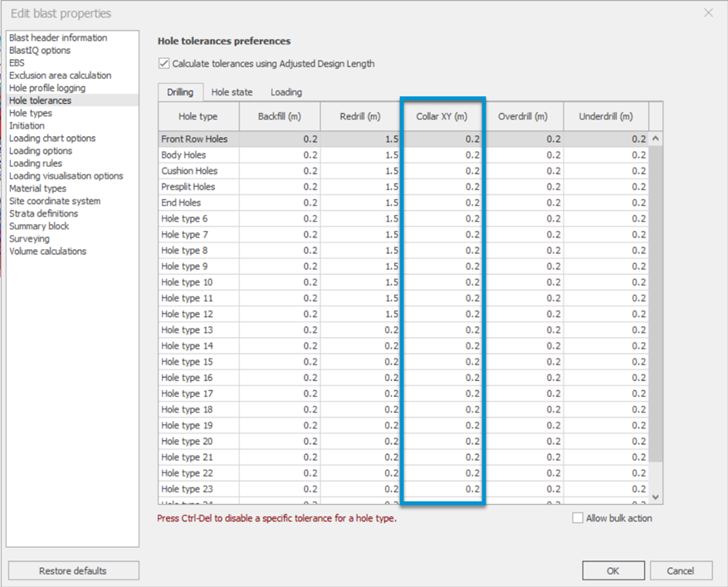Click Underdrill value for Hole type 8
This screenshot has width=728, height=587.
pyautogui.click(x=606, y=250)
